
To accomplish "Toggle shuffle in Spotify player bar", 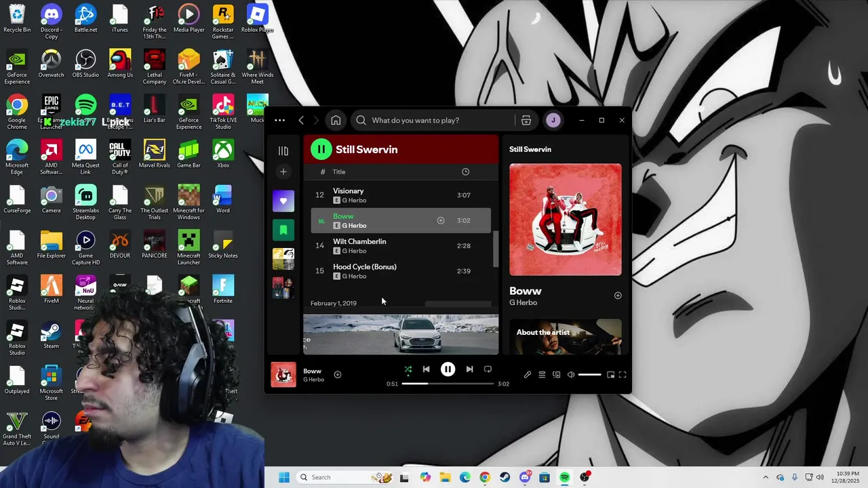I will pos(408,369).
